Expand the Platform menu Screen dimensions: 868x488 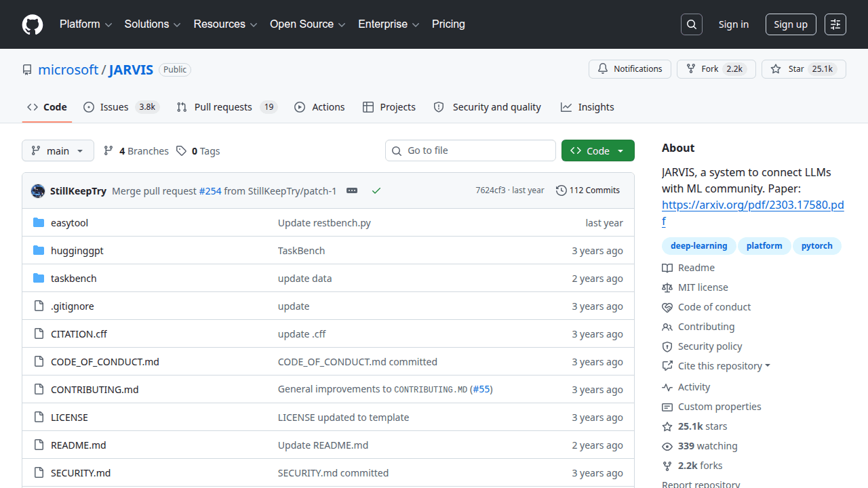(85, 24)
